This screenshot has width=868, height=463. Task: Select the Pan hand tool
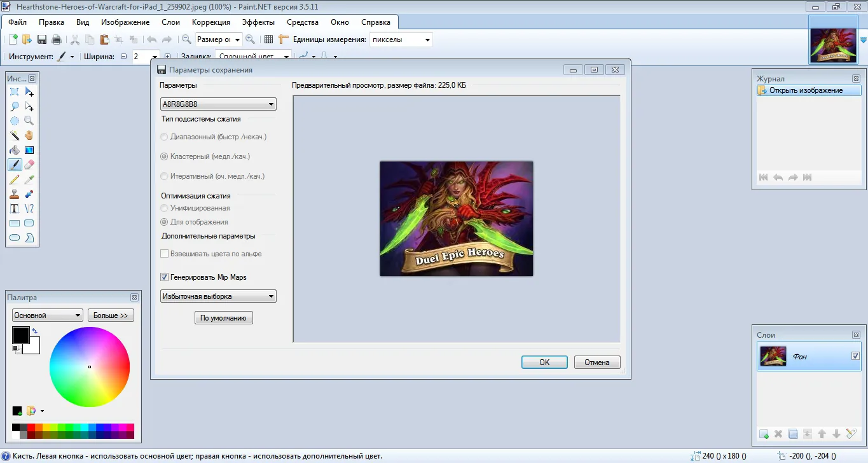[29, 135]
